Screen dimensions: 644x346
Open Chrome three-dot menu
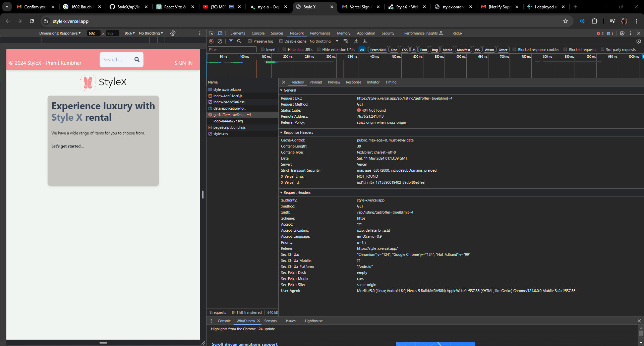click(637, 21)
